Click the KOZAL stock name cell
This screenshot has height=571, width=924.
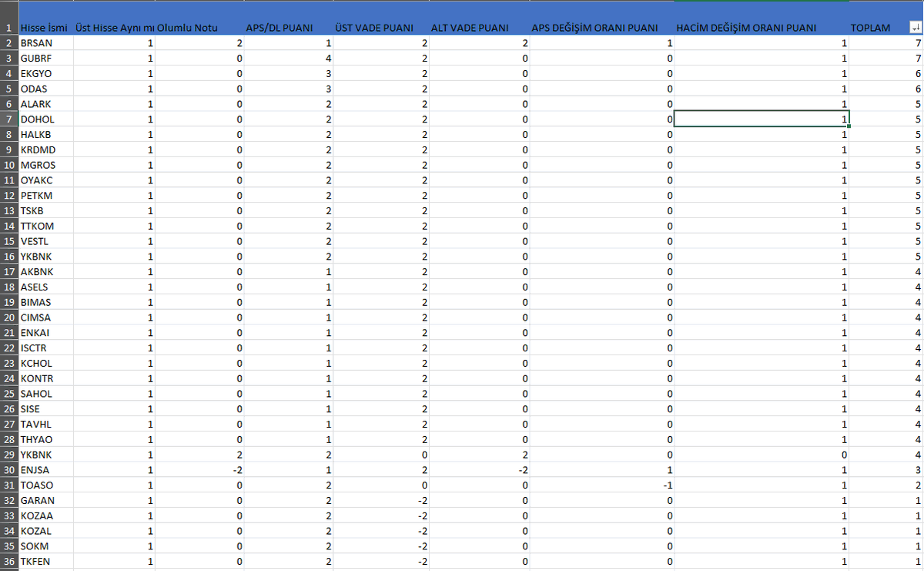click(x=45, y=531)
